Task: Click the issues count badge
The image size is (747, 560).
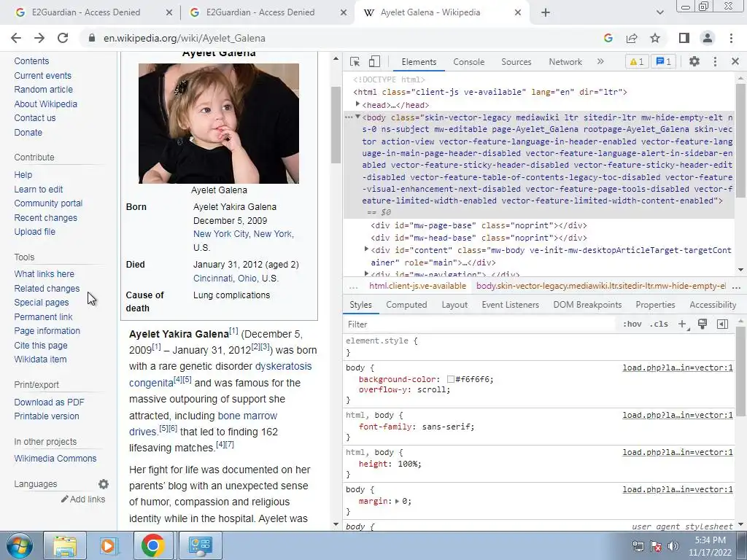Action: 664,61
